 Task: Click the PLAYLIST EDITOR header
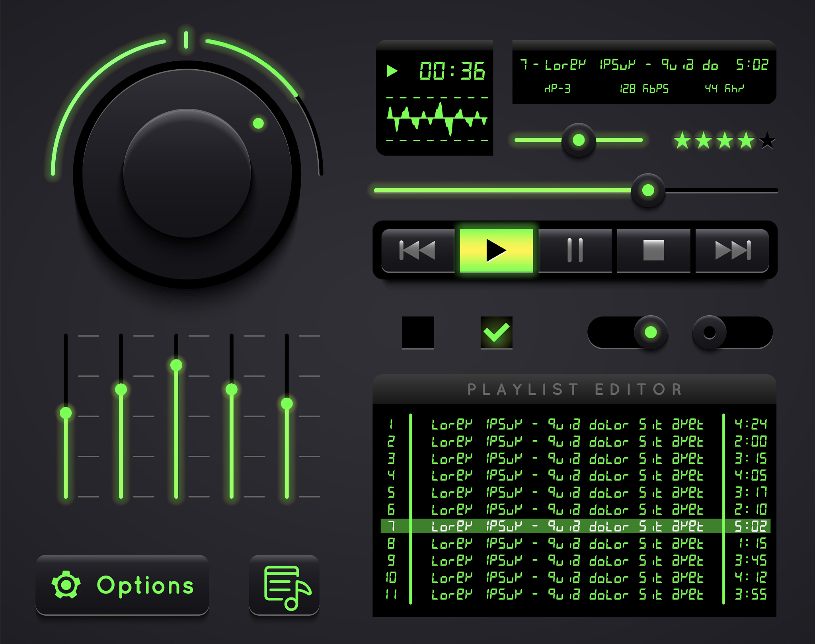[x=575, y=389]
